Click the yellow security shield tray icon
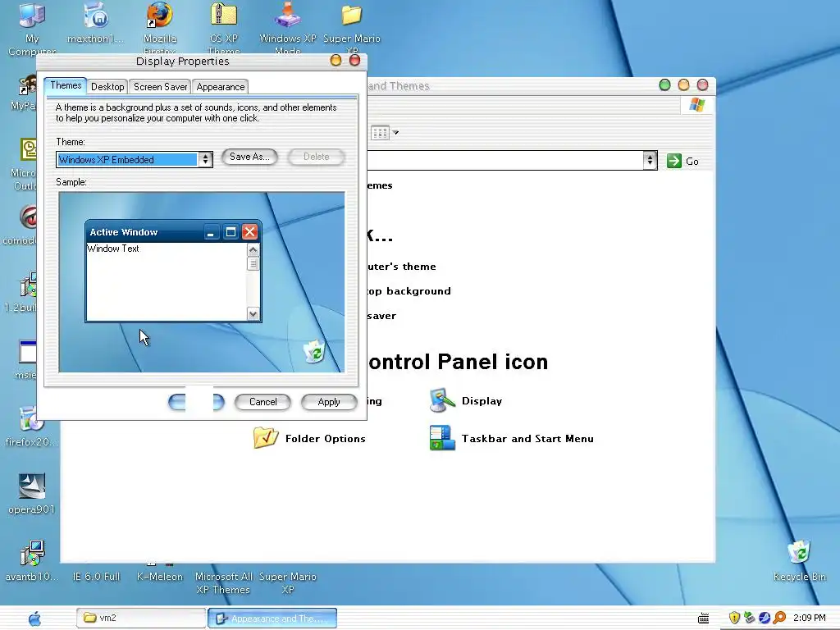The width and height of the screenshot is (840, 630). pyautogui.click(x=734, y=618)
